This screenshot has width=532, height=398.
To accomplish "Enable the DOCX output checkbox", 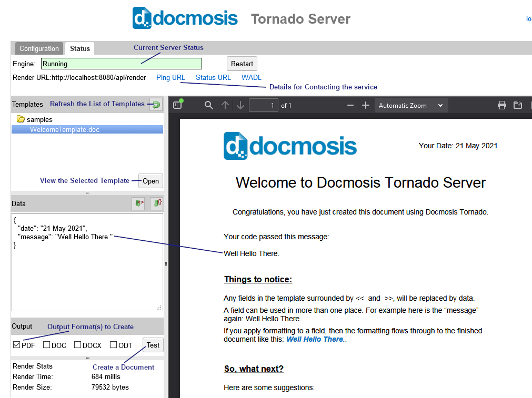I will click(78, 345).
